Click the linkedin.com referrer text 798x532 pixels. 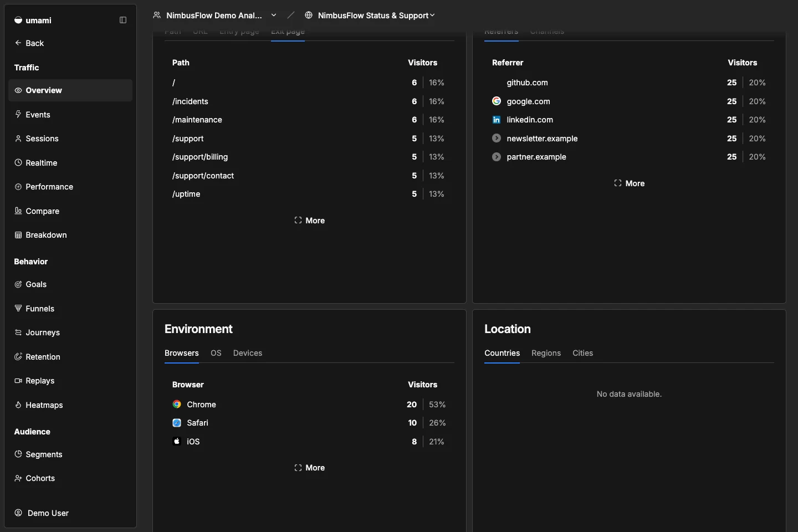click(x=530, y=120)
